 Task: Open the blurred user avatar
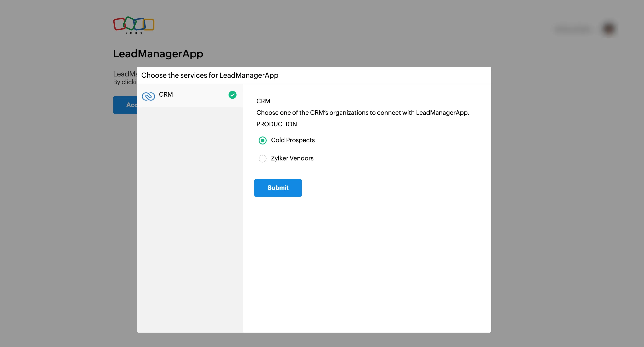tap(609, 29)
